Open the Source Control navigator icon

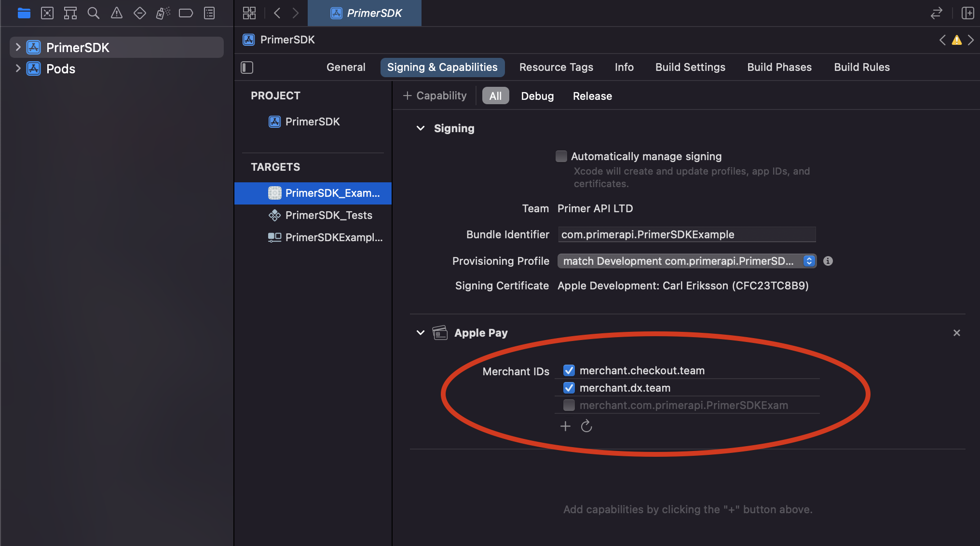[47, 13]
